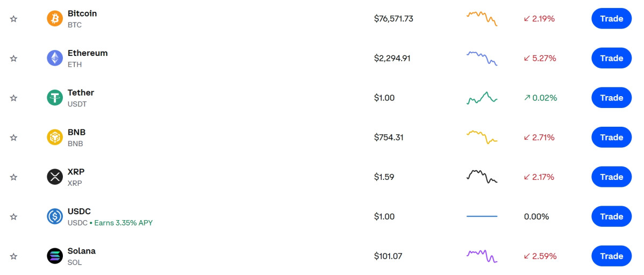Viewport: 644px width, 275px height.
Task: Hit the Trade button for USDC
Action: click(x=611, y=216)
